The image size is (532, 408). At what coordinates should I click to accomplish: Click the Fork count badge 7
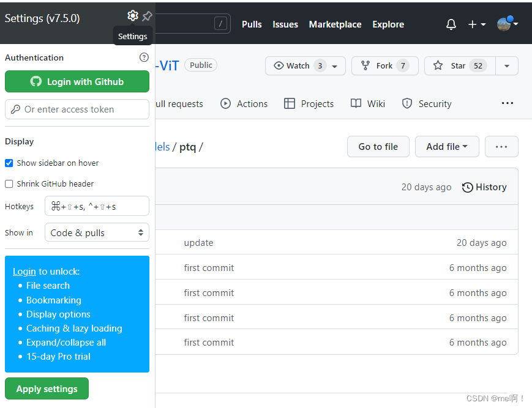403,65
